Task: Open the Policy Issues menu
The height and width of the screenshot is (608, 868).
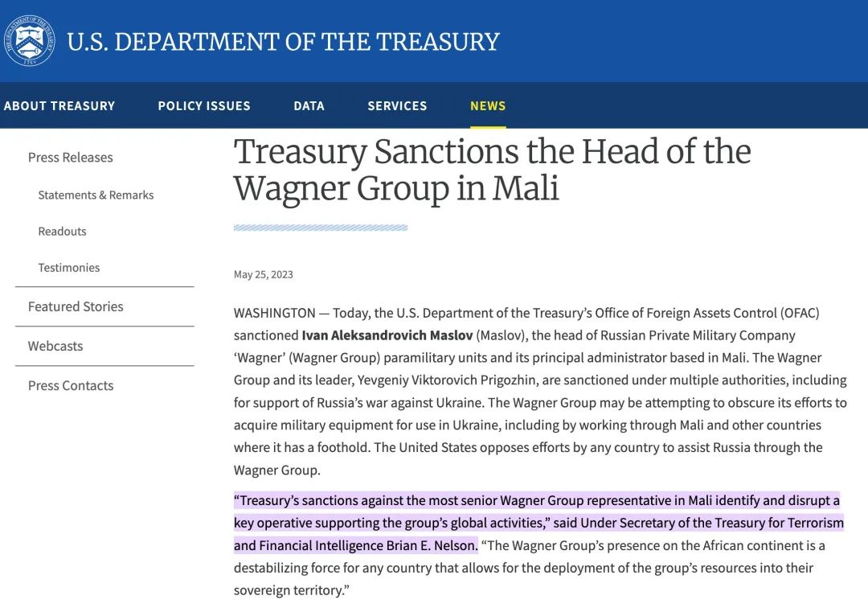Action: 203,106
